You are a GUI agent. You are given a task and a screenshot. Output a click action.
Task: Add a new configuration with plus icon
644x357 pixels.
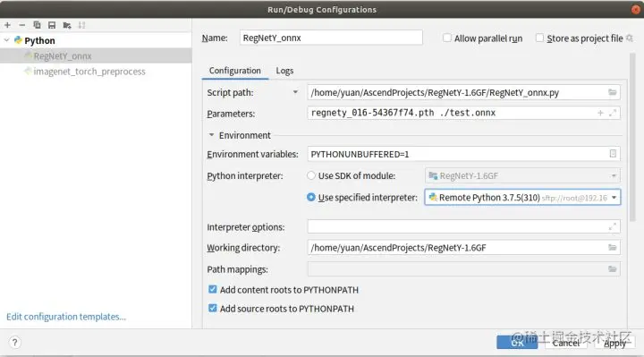pyautogui.click(x=7, y=25)
